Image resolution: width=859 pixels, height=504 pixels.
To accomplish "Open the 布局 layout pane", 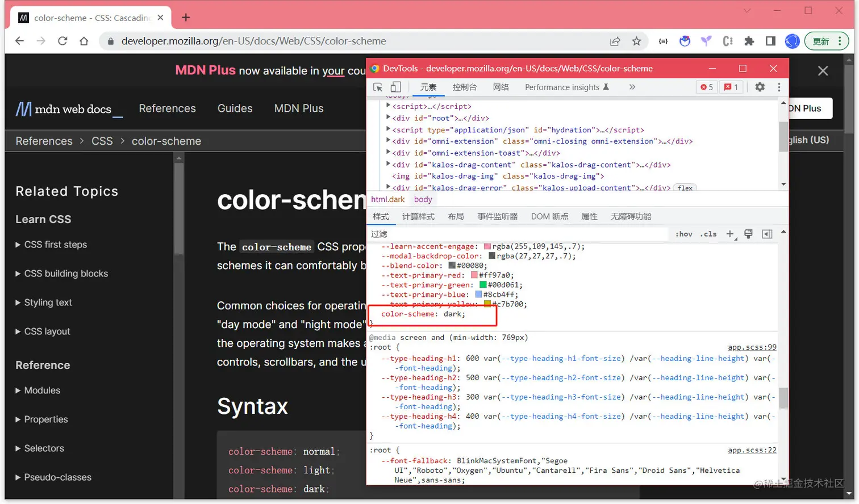I will 456,216.
